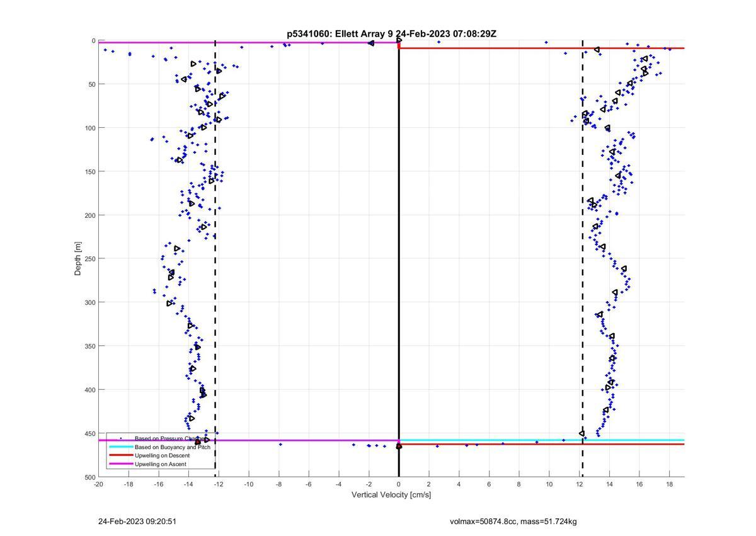Click the velocity axis tick label "-8"
This screenshot has width=756, height=536.
pos(278,484)
